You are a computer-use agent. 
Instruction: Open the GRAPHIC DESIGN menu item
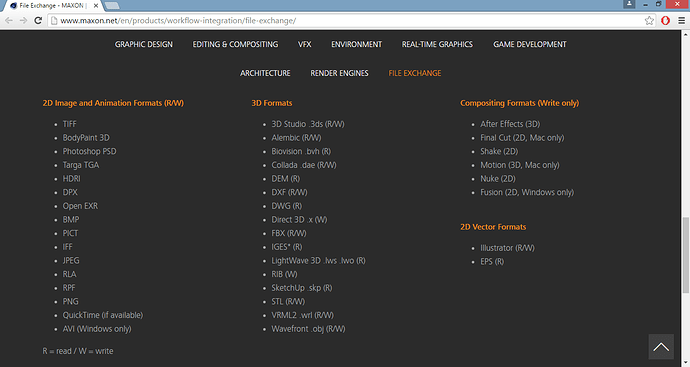click(144, 44)
